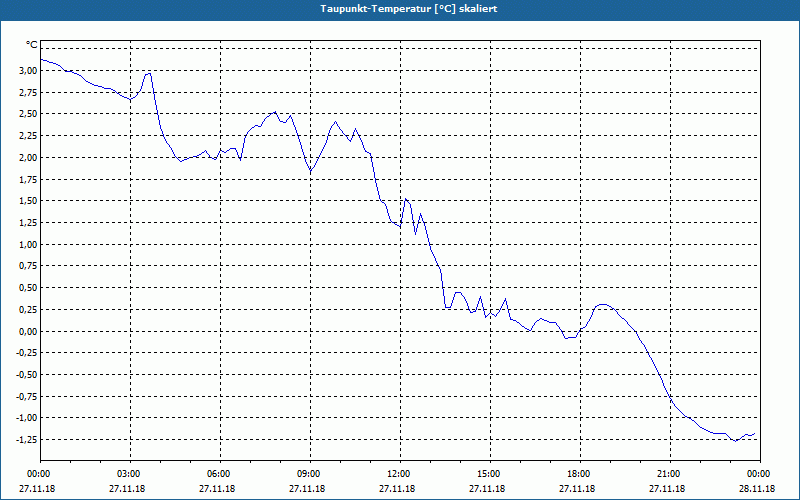
Task: Select the "-1,00" y-axis value label
Action: click(28, 418)
